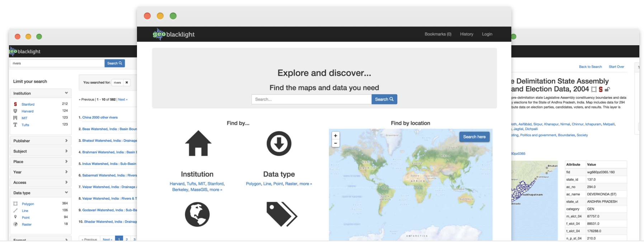Collapse the Institution facet
The image size is (644, 242).
click(x=40, y=93)
